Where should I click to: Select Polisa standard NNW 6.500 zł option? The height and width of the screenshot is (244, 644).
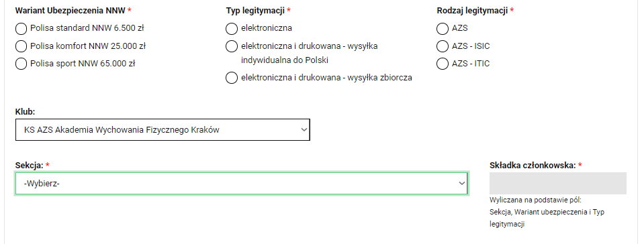click(21, 29)
